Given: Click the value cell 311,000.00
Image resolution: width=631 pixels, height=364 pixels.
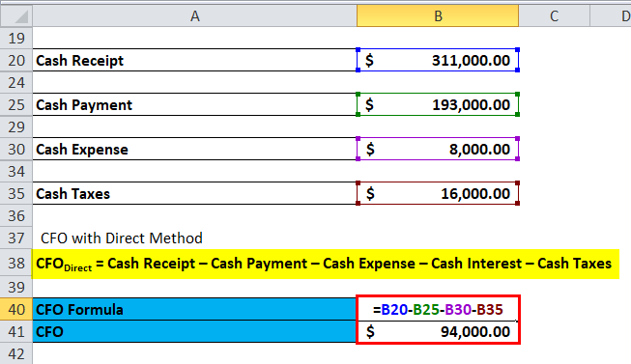Looking at the screenshot, I should [438, 60].
